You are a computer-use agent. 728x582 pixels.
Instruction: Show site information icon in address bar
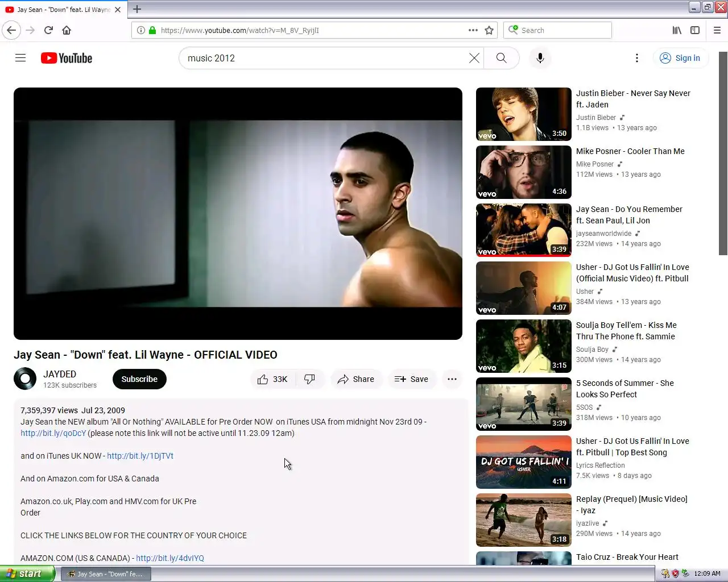point(141,30)
